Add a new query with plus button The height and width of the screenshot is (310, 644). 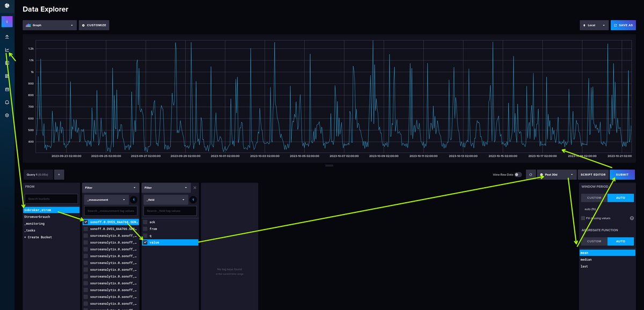coord(59,174)
